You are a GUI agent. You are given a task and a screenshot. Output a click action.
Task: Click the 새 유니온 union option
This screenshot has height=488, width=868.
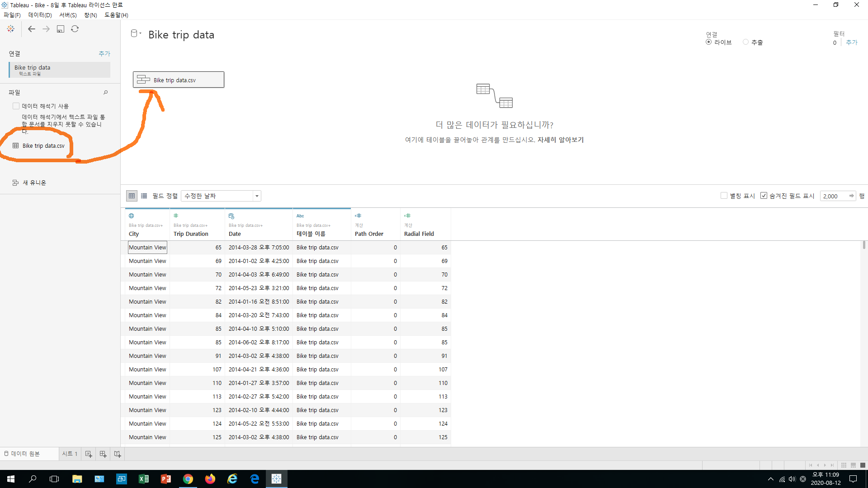(x=29, y=183)
